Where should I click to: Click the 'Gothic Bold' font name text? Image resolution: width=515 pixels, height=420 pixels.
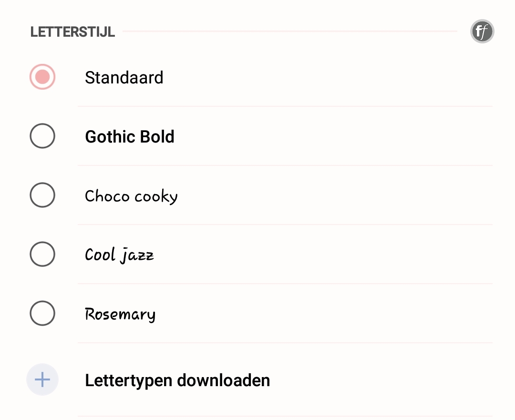130,137
